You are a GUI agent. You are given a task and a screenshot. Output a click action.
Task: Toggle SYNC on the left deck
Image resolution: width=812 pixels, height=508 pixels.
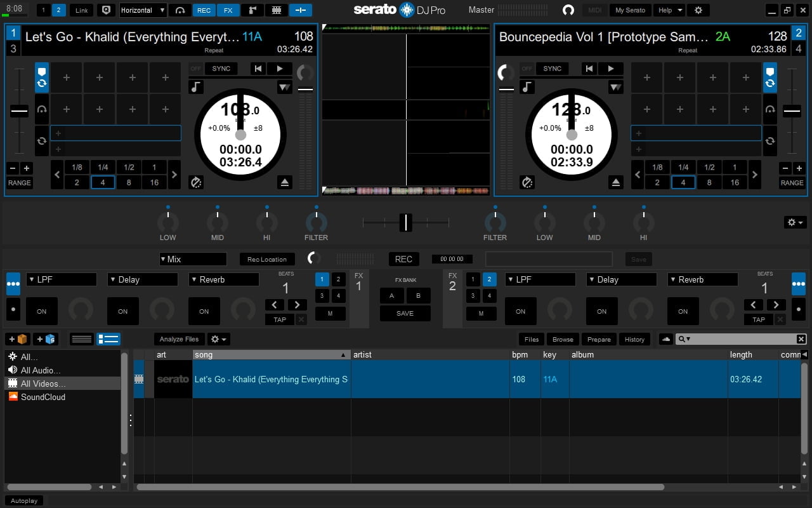[x=221, y=69]
